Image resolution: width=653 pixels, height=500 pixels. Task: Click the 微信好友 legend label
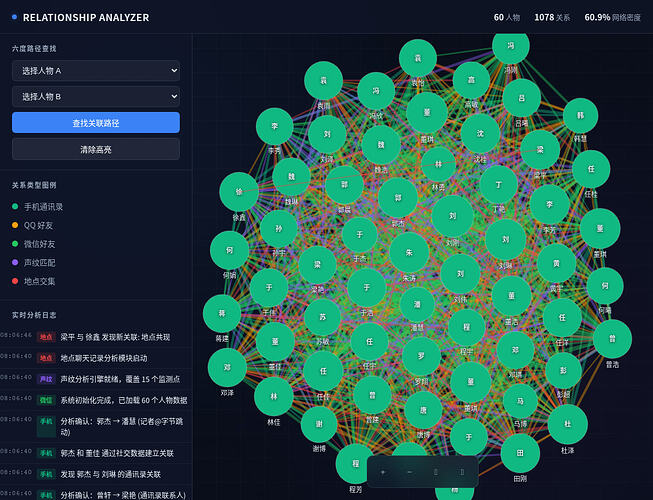tap(39, 244)
